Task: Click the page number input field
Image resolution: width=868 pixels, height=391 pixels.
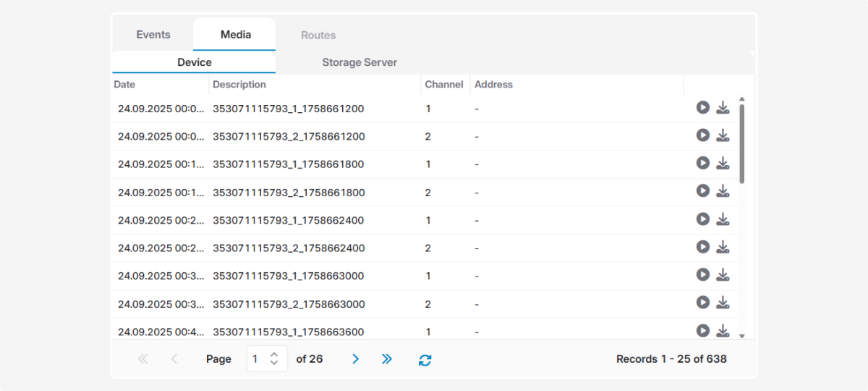Action: [258, 359]
